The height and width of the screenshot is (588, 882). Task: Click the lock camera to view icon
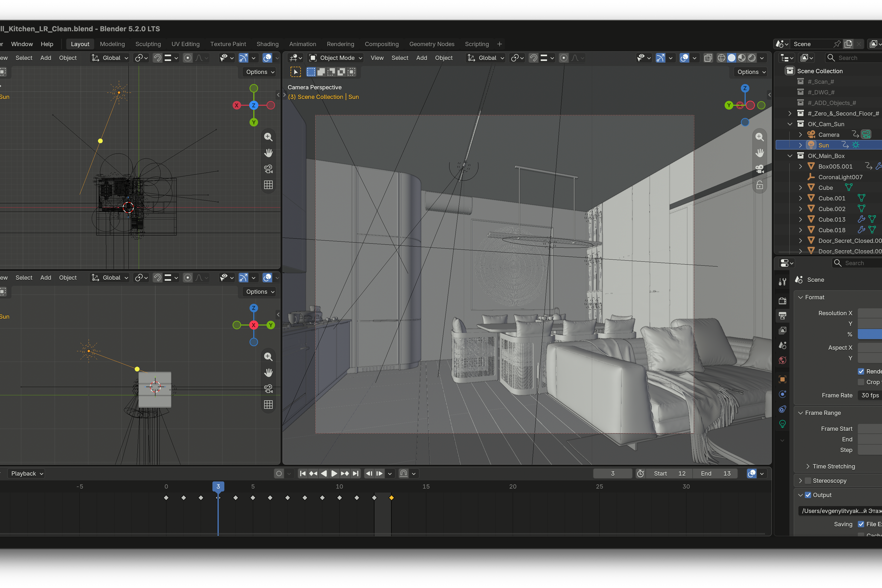point(759,185)
